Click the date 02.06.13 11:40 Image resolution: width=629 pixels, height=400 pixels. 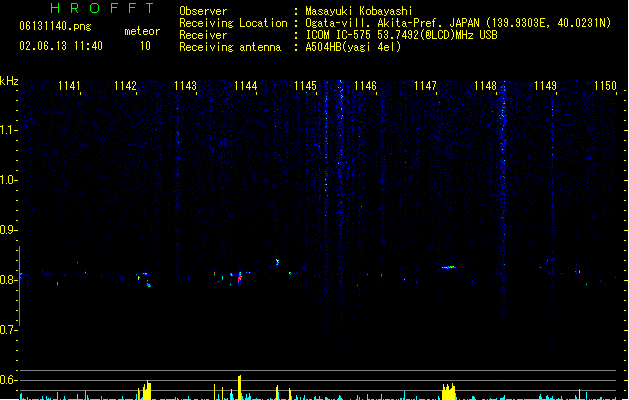(x=61, y=46)
